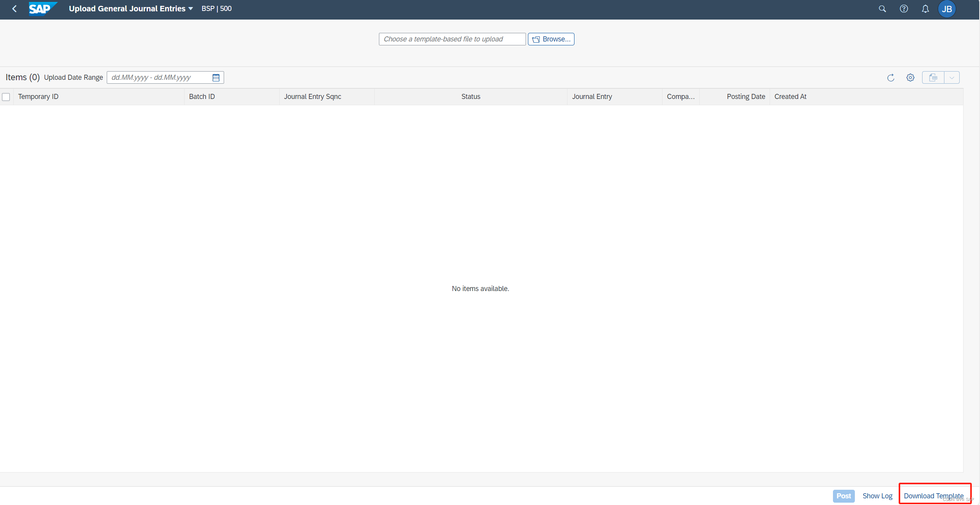
Task: Open the help question mark icon
Action: (x=904, y=9)
